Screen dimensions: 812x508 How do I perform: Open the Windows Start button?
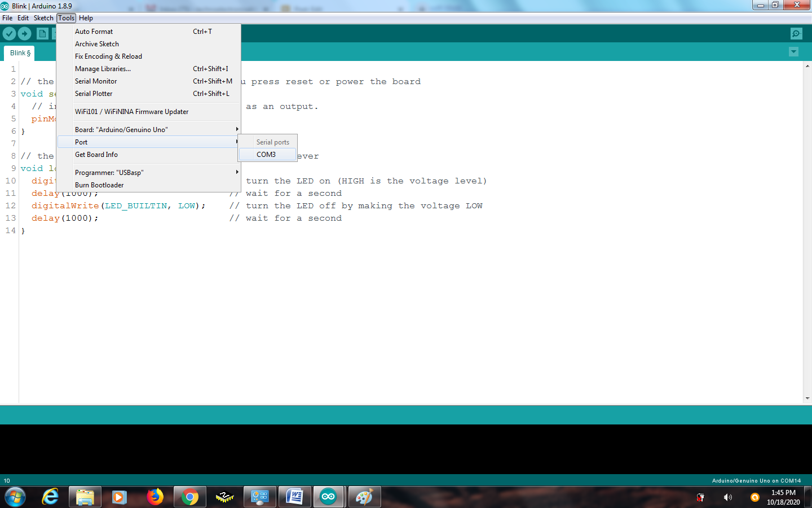tap(15, 497)
